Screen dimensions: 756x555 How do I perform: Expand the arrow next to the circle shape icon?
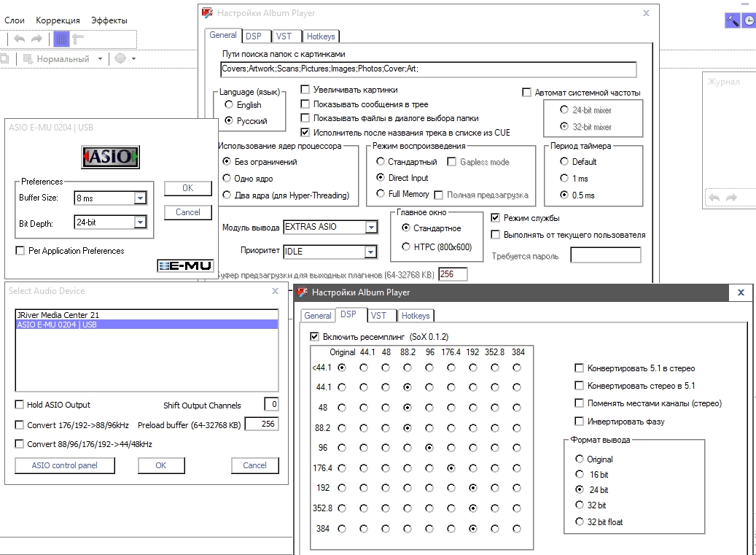pyautogui.click(x=133, y=59)
